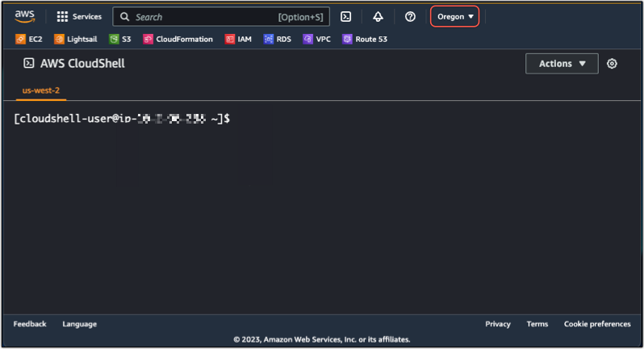Expand the Oregon region selector
Image resolution: width=644 pixels, height=349 pixels.
455,17
